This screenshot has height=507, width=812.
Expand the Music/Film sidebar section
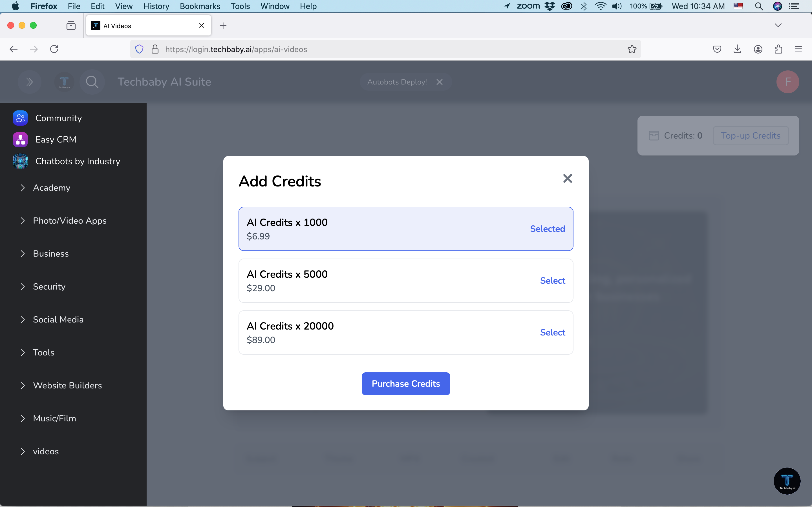click(x=54, y=419)
